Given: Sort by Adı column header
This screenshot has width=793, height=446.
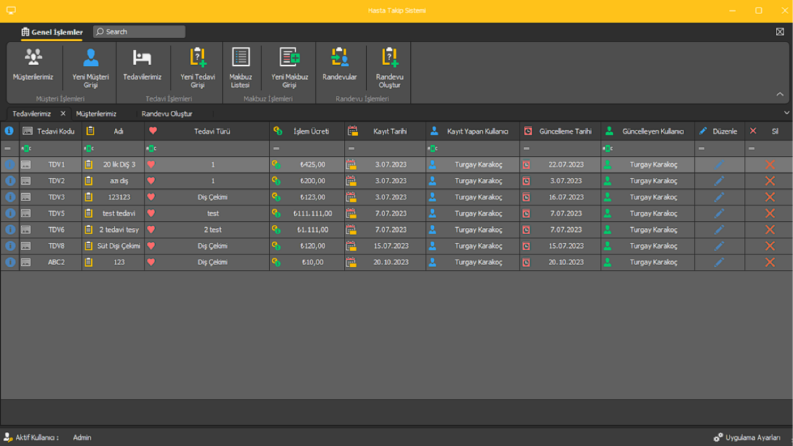Looking at the screenshot, I should coord(113,131).
